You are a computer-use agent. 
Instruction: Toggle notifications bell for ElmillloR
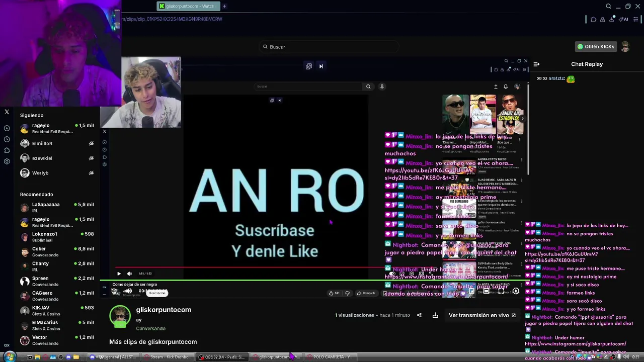click(91, 143)
